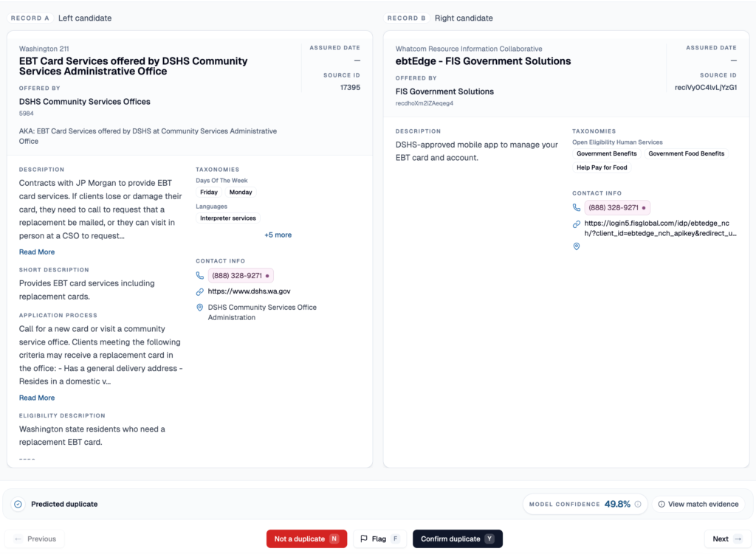Click the (888) 328-9271 phone chip in Record A
Viewport: 756px width, 554px height.
(x=241, y=276)
